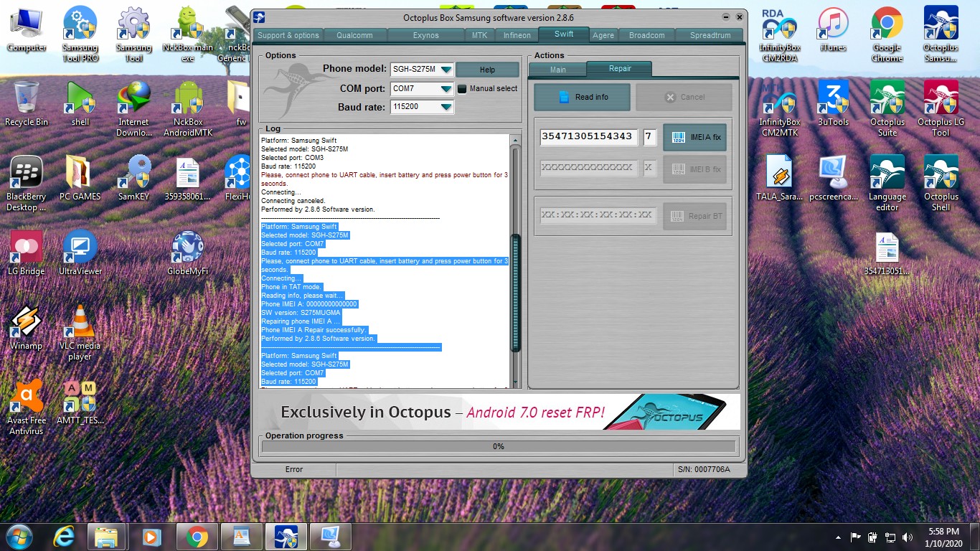Select the Recycle Bin icon

pos(27,103)
